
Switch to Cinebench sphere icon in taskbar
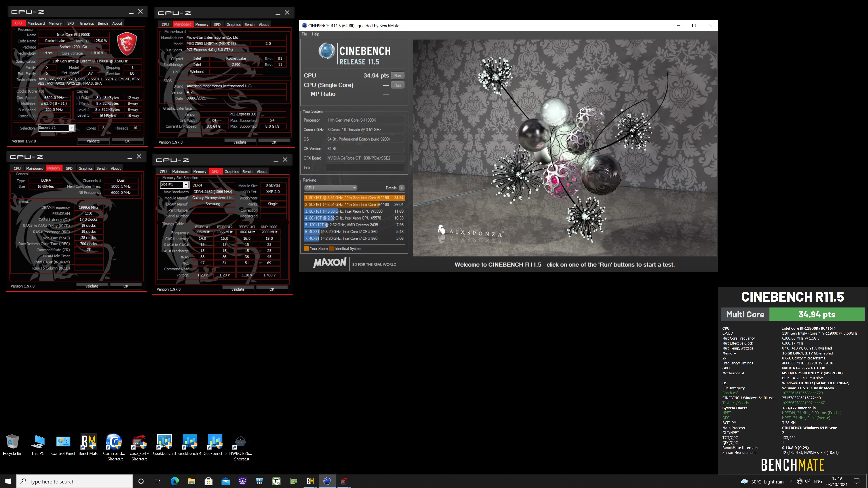click(327, 481)
